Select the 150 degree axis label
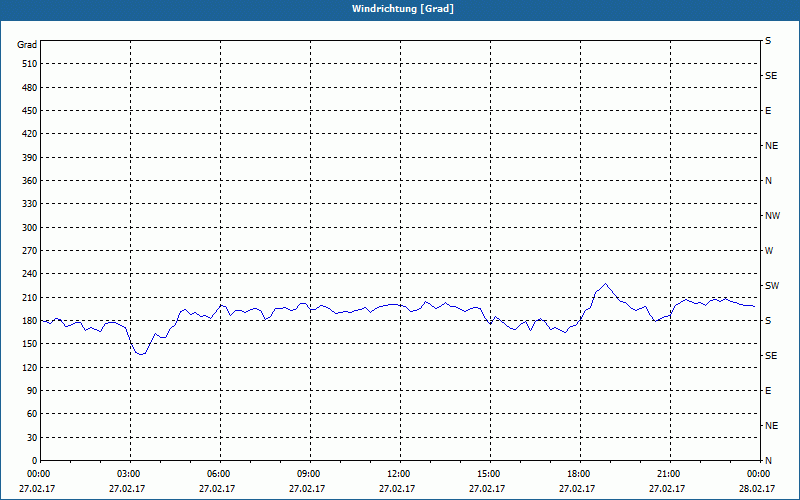This screenshot has height=500, width=800. tap(30, 344)
